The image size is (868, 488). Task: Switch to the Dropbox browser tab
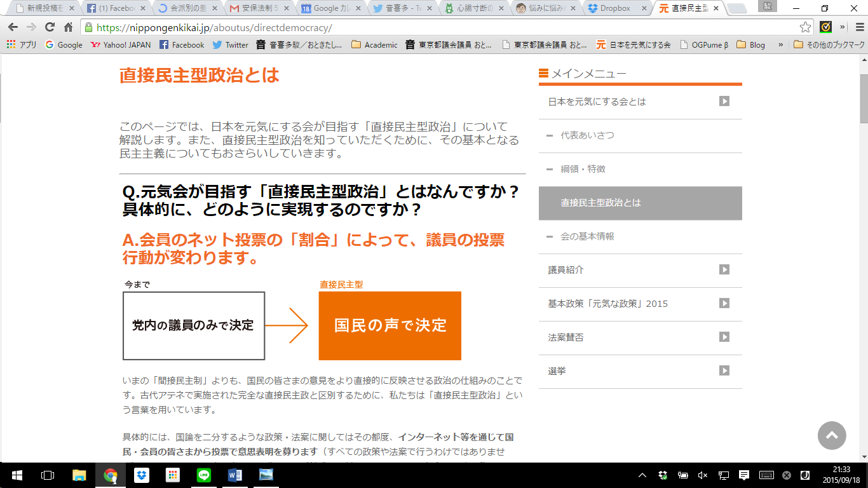(x=614, y=9)
